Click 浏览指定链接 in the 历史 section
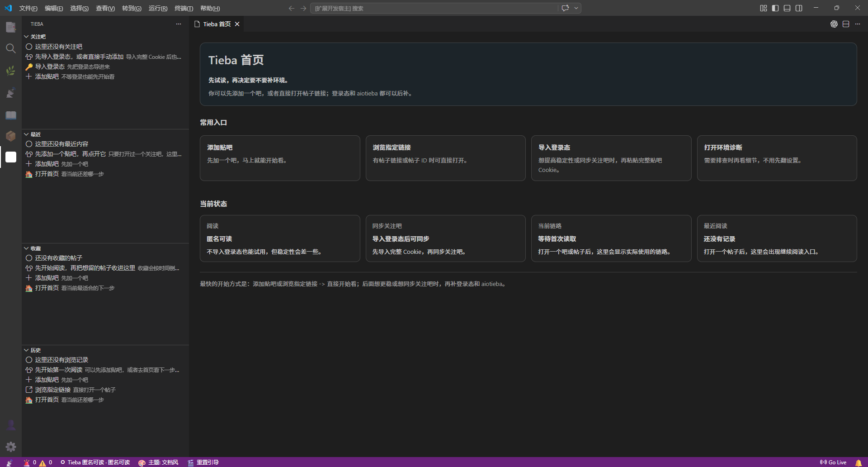Viewport: 868px width, 467px height. tap(105, 390)
